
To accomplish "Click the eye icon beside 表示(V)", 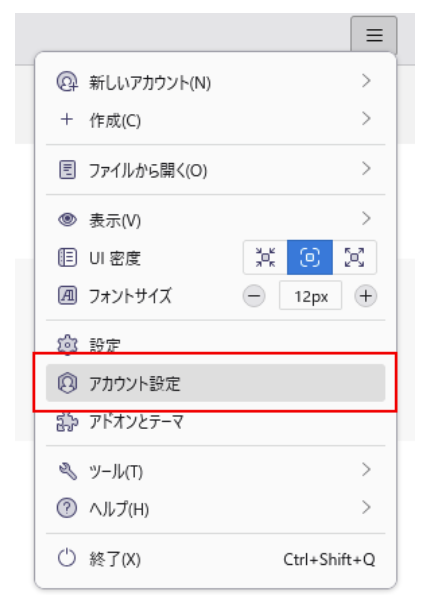I will pyautogui.click(x=67, y=219).
